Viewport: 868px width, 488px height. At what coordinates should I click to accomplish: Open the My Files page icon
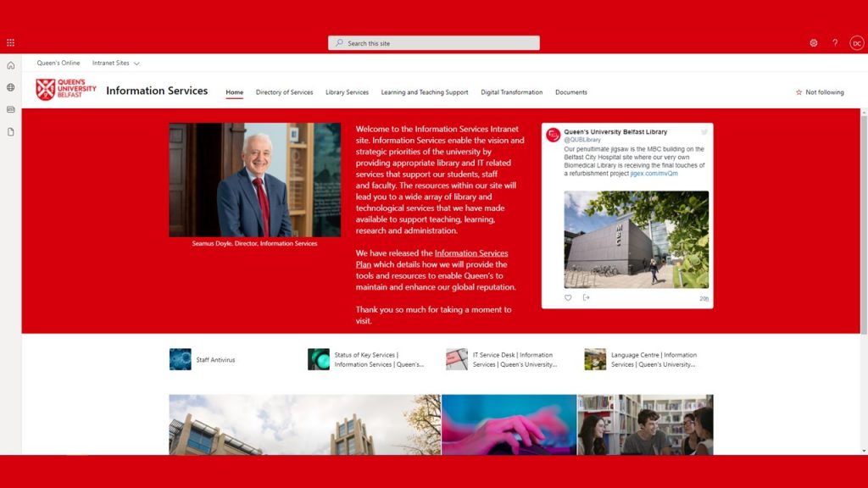tap(11, 131)
